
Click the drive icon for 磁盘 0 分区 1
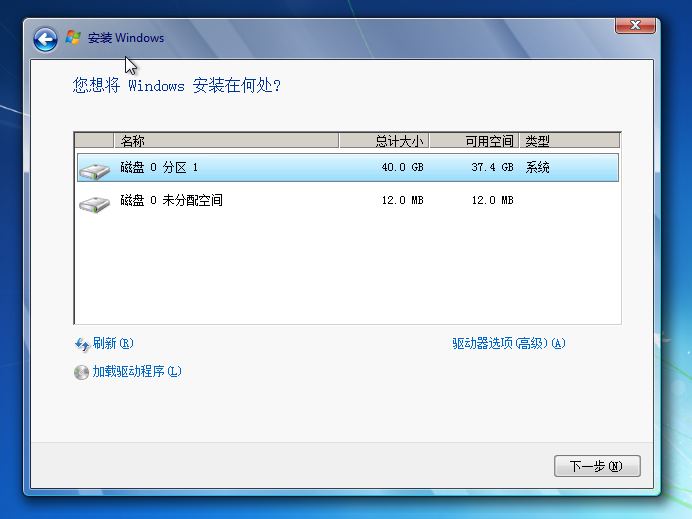click(94, 171)
